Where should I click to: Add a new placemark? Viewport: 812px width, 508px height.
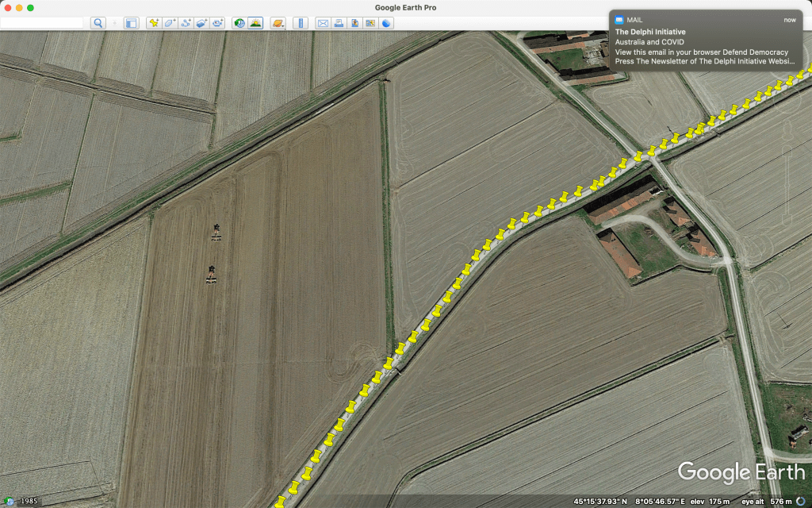point(154,23)
